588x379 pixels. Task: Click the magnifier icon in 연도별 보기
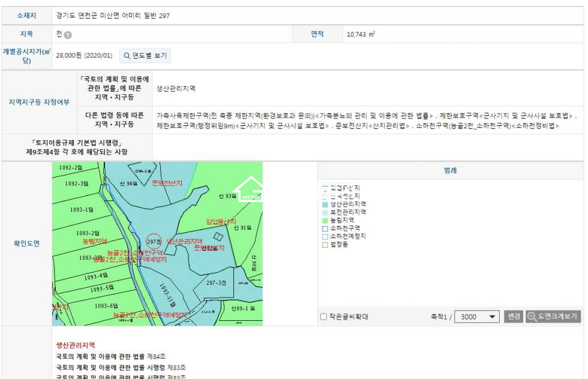pyautogui.click(x=127, y=56)
